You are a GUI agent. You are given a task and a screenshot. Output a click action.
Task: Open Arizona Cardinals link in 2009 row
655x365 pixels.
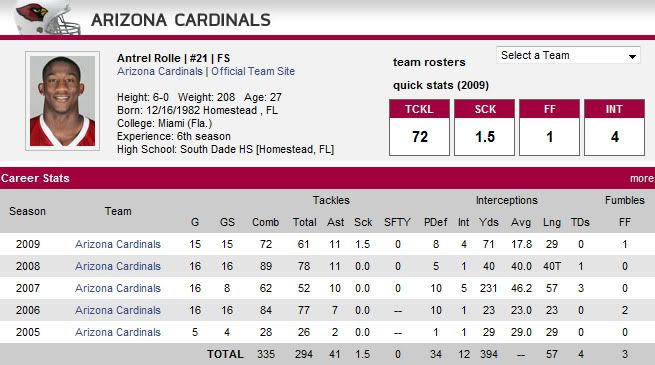pyautogui.click(x=118, y=244)
